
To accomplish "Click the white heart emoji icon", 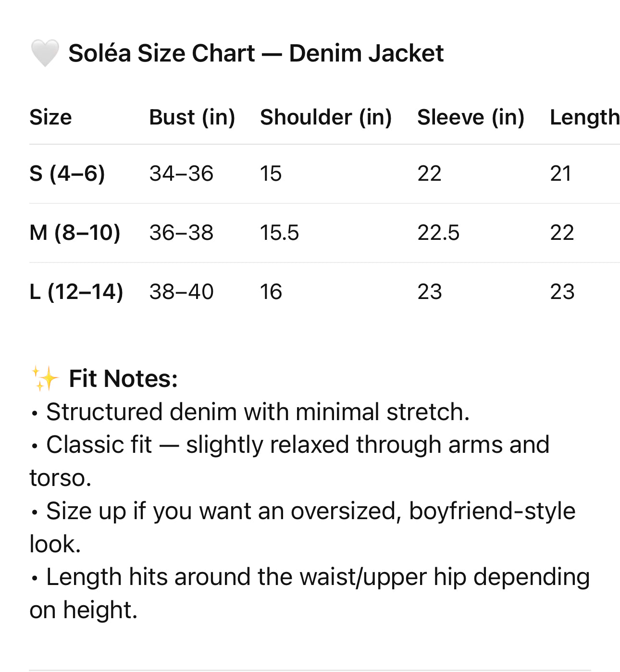I will point(45,53).
